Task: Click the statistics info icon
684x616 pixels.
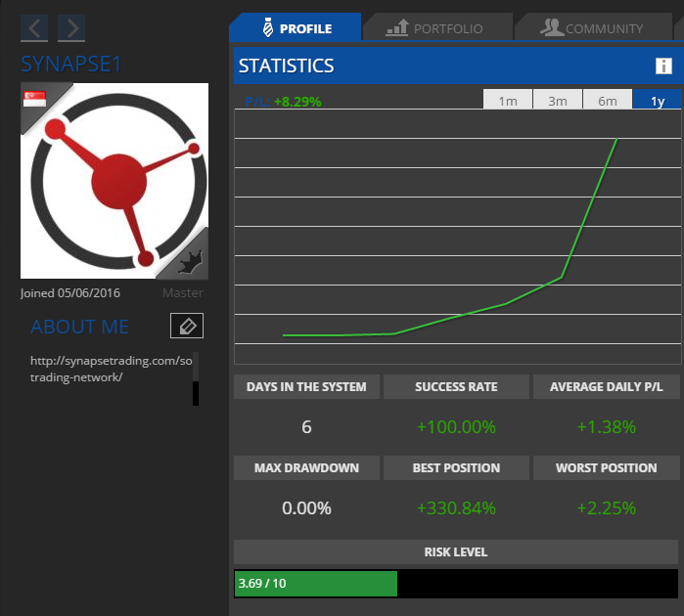Action: [x=663, y=66]
